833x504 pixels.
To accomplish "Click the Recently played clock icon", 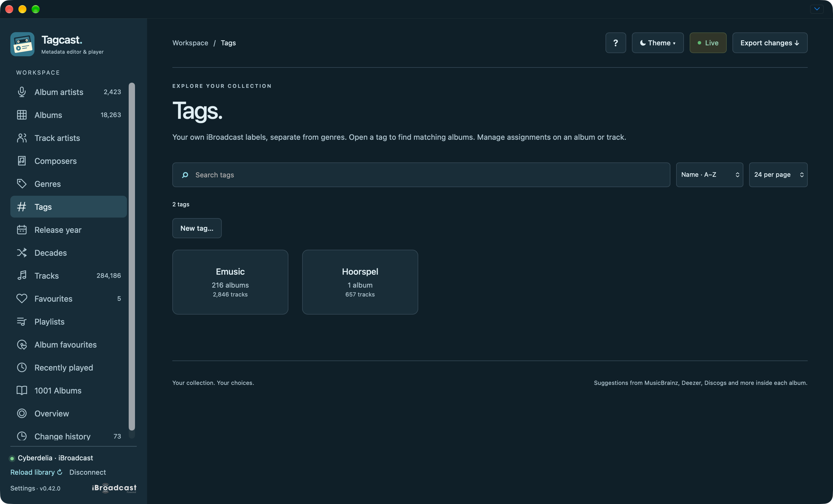I will point(22,368).
